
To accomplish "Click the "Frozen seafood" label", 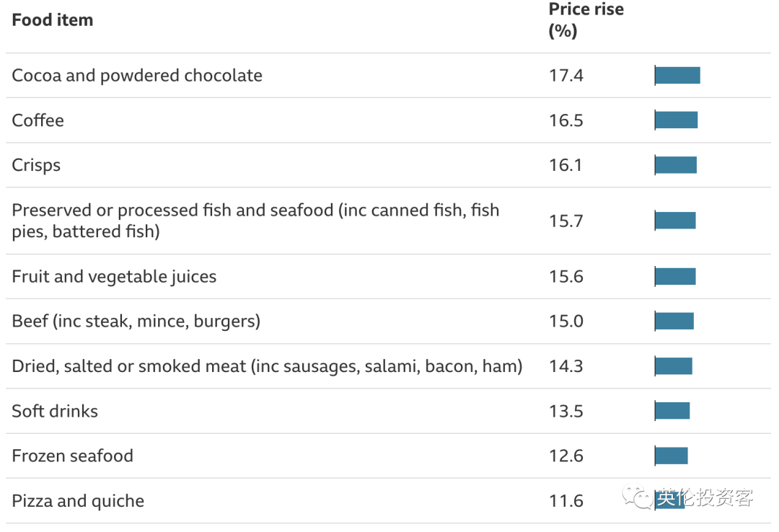I will (x=72, y=456).
